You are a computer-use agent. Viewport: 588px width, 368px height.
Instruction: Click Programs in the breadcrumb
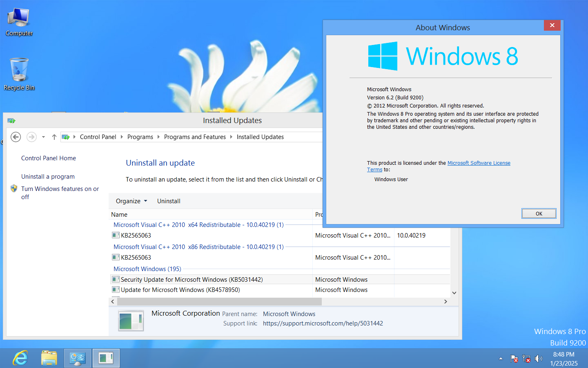click(140, 137)
